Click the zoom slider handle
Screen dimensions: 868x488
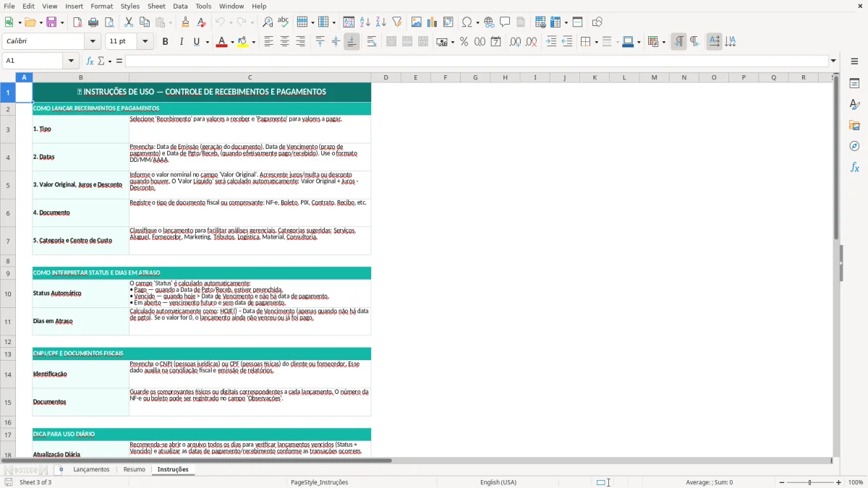coord(810,482)
